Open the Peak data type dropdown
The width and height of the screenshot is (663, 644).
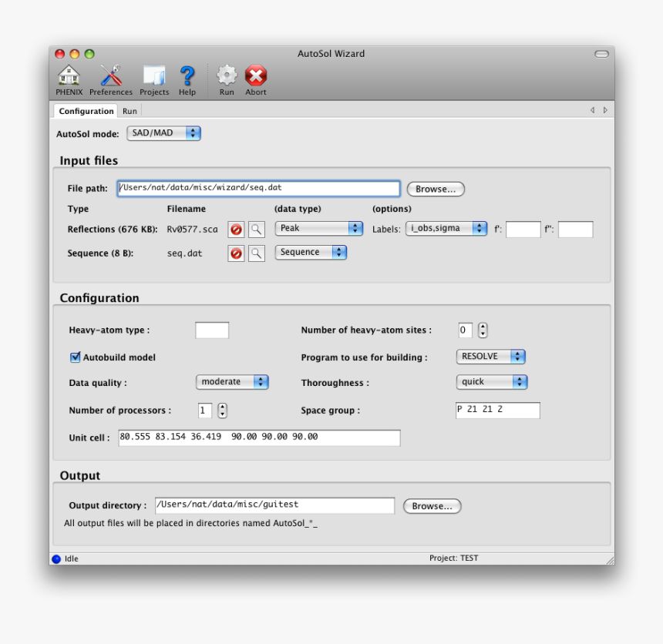point(319,228)
